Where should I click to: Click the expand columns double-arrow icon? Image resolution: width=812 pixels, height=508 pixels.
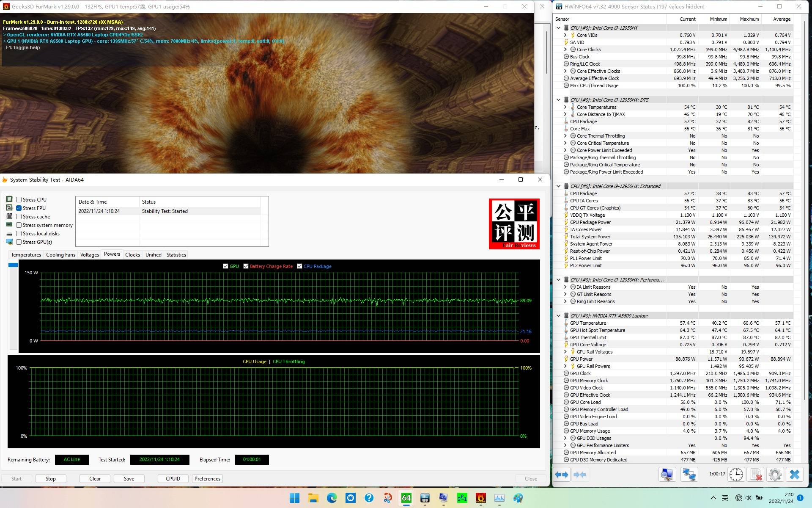point(562,475)
